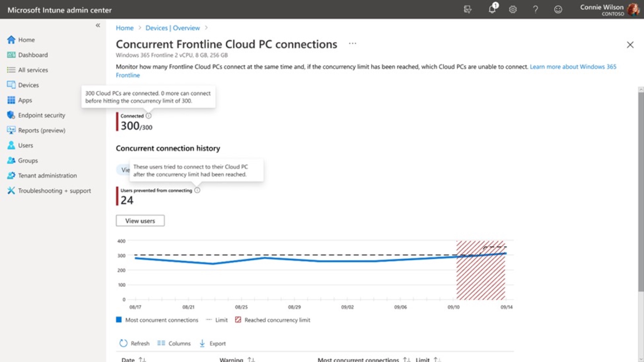Sort by the Date column
644x362 pixels.
coord(134,359)
